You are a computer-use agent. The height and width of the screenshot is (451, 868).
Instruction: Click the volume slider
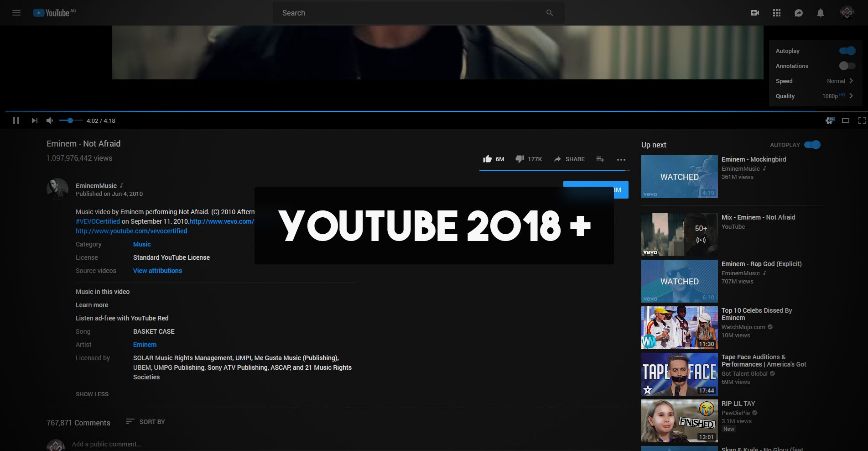click(70, 121)
